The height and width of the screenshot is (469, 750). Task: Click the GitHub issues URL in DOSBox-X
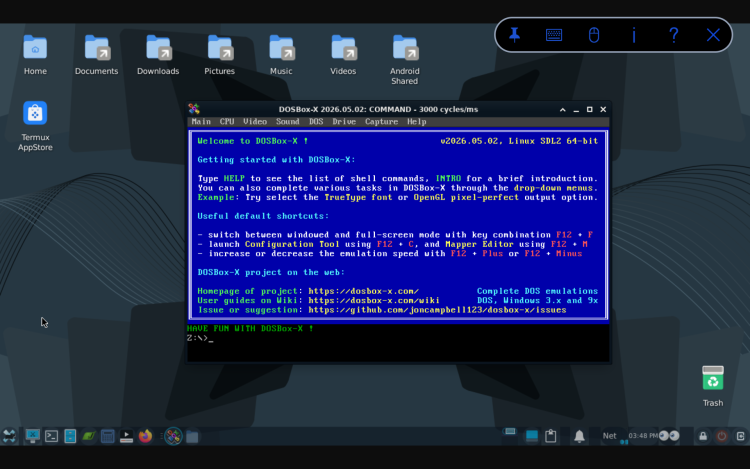[x=437, y=310]
